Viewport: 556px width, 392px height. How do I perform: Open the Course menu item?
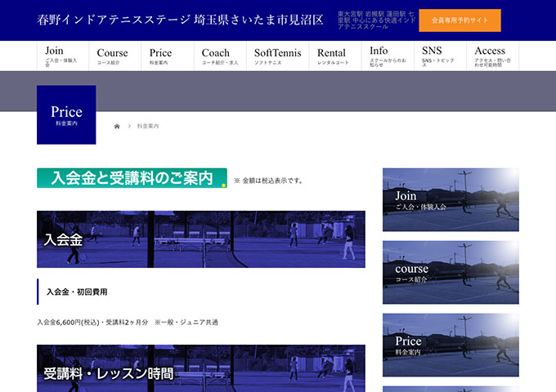coord(115,56)
